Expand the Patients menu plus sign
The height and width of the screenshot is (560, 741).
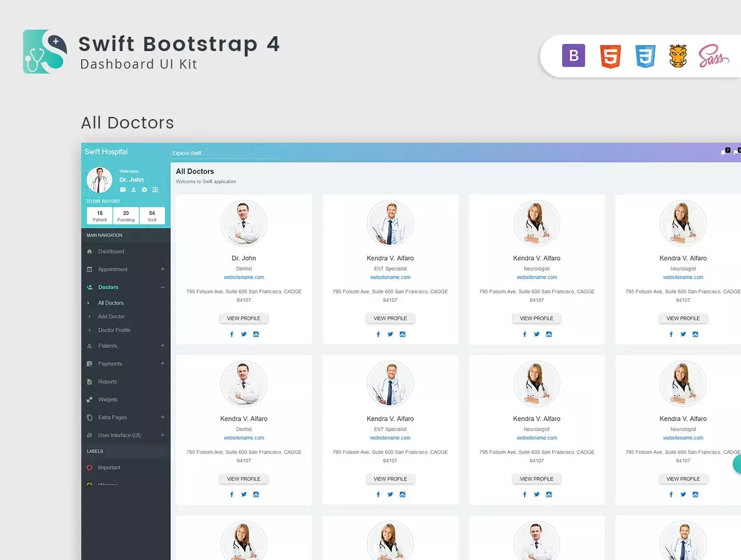(162, 346)
